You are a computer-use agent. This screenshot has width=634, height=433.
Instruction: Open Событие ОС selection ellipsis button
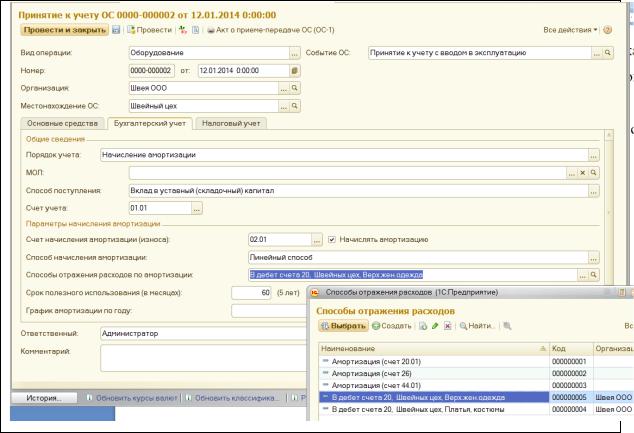pos(597,53)
